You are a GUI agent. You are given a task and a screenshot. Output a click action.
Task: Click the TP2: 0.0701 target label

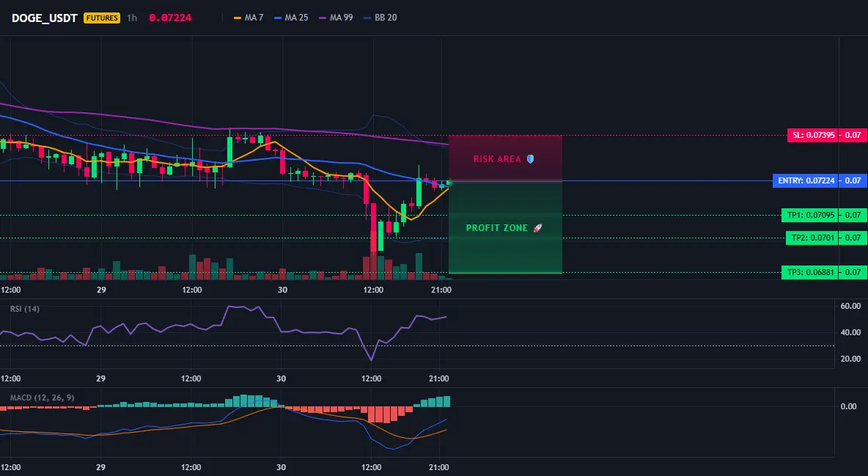[812, 238]
